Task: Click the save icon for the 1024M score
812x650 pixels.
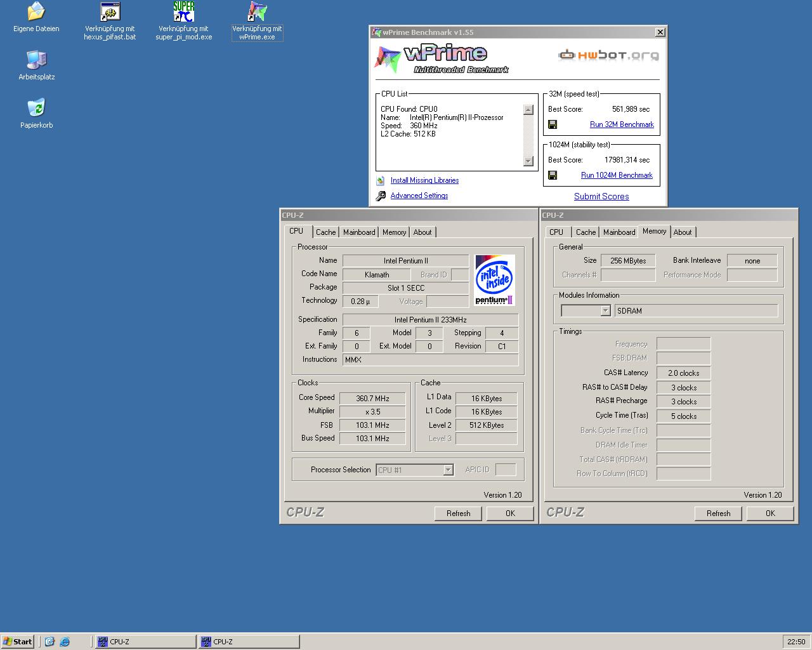Action: point(553,175)
